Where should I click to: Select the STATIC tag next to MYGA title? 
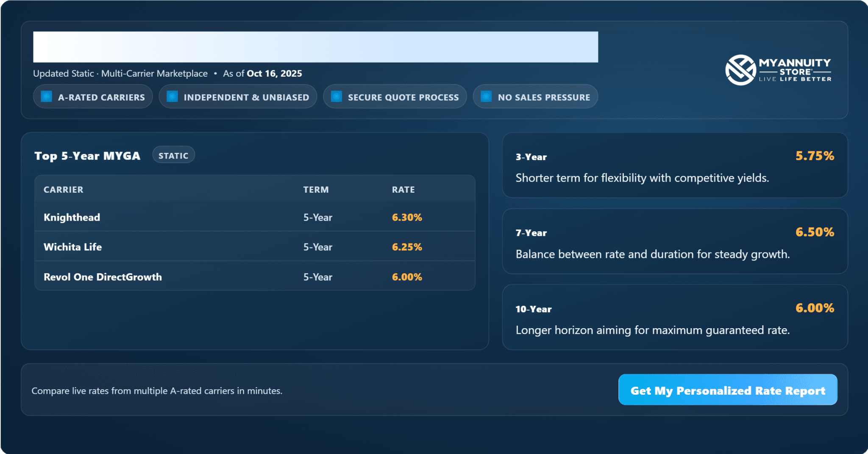tap(173, 155)
